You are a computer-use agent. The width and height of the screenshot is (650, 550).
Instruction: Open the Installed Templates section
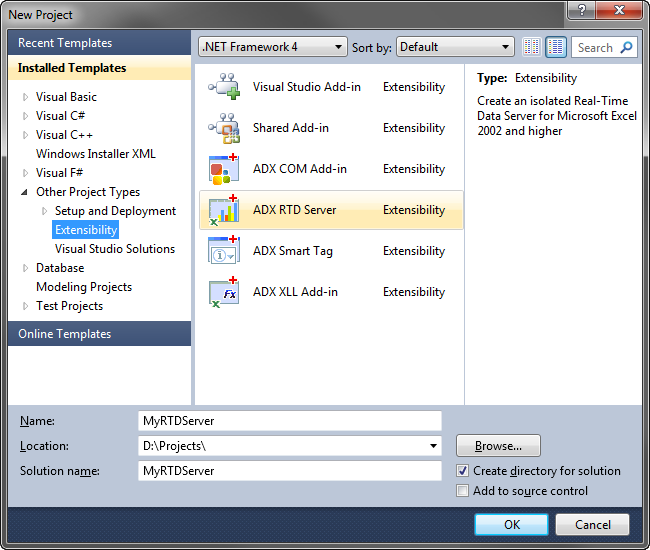click(99, 68)
